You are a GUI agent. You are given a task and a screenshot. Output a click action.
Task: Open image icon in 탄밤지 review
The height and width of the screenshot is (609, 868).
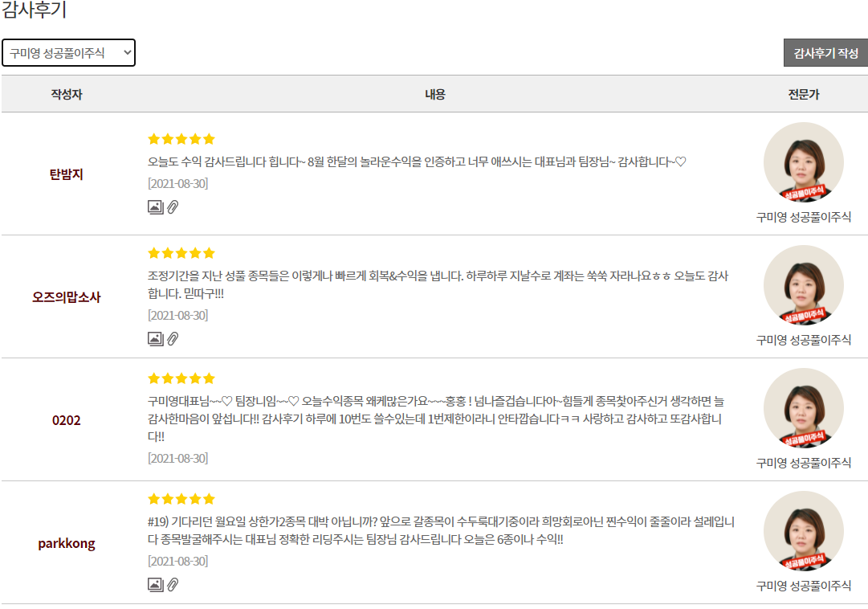[156, 207]
